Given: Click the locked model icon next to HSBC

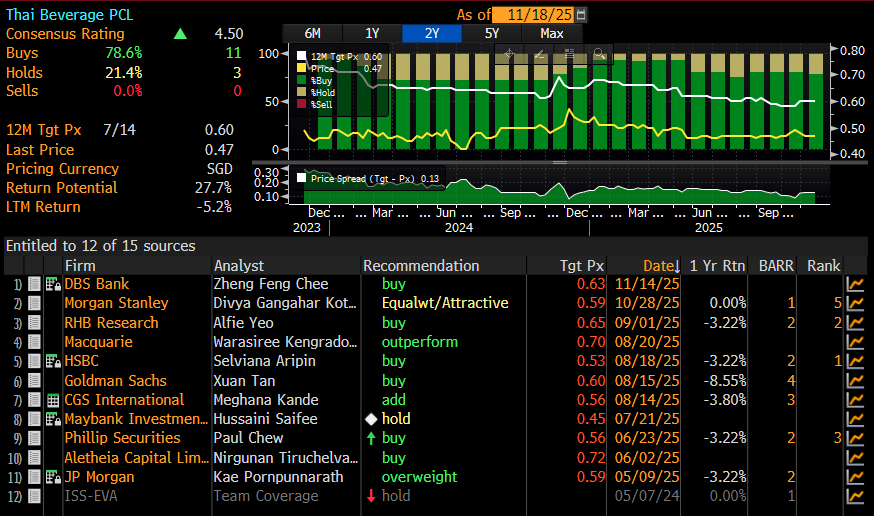Looking at the screenshot, I should pyautogui.click(x=52, y=361).
